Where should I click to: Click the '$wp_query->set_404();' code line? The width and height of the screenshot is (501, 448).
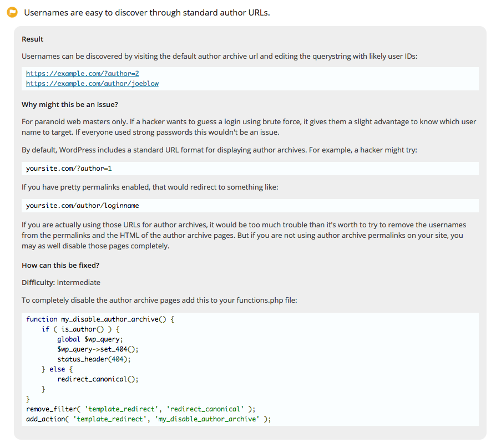click(x=98, y=349)
